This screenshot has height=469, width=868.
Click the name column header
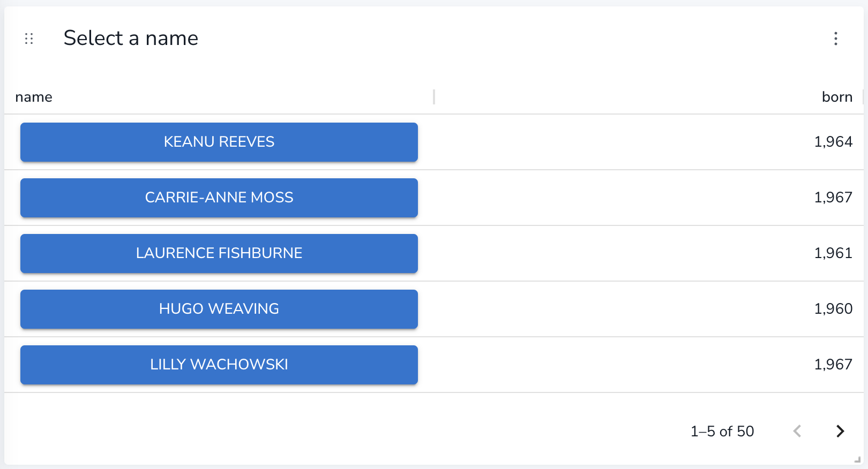pos(34,97)
